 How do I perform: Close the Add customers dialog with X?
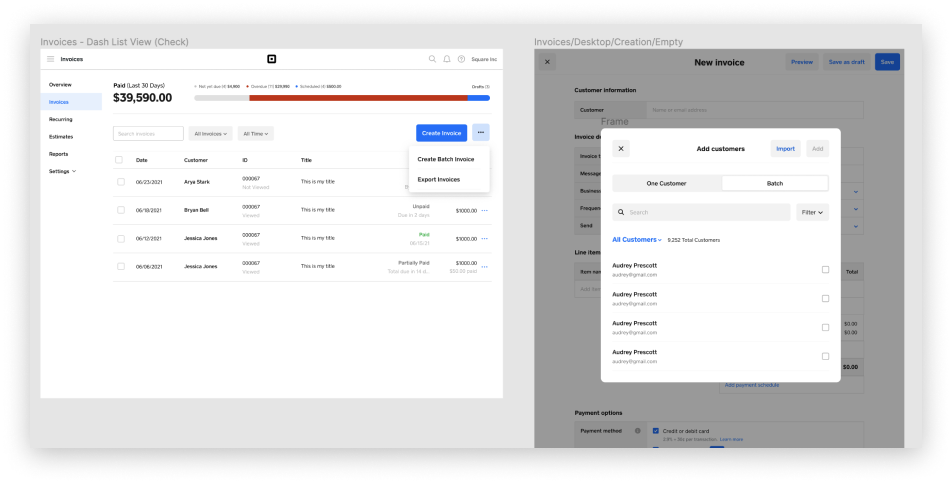point(621,148)
